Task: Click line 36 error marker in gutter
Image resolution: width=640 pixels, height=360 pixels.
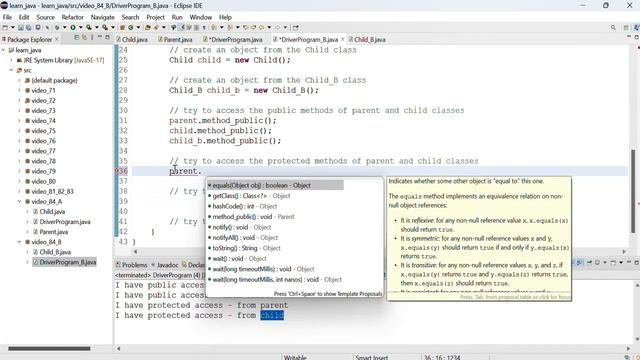Action: click(x=117, y=171)
